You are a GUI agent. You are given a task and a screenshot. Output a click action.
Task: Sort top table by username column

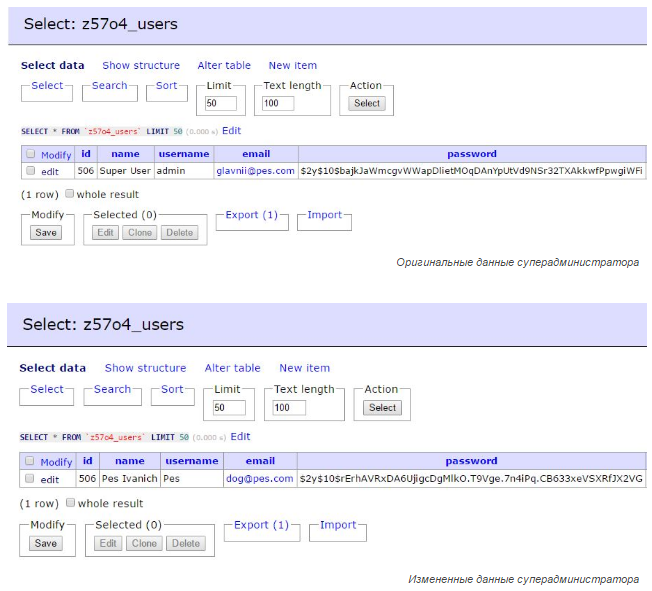click(184, 154)
